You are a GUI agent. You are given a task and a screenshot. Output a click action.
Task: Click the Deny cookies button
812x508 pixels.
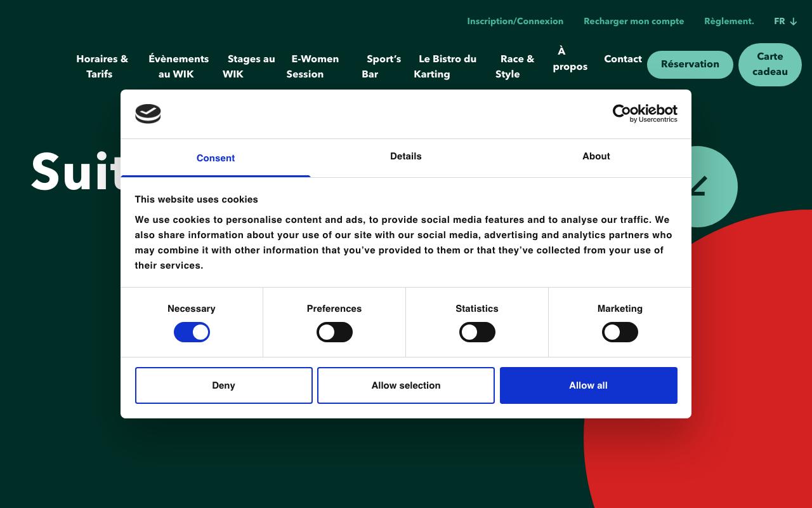[x=224, y=385]
